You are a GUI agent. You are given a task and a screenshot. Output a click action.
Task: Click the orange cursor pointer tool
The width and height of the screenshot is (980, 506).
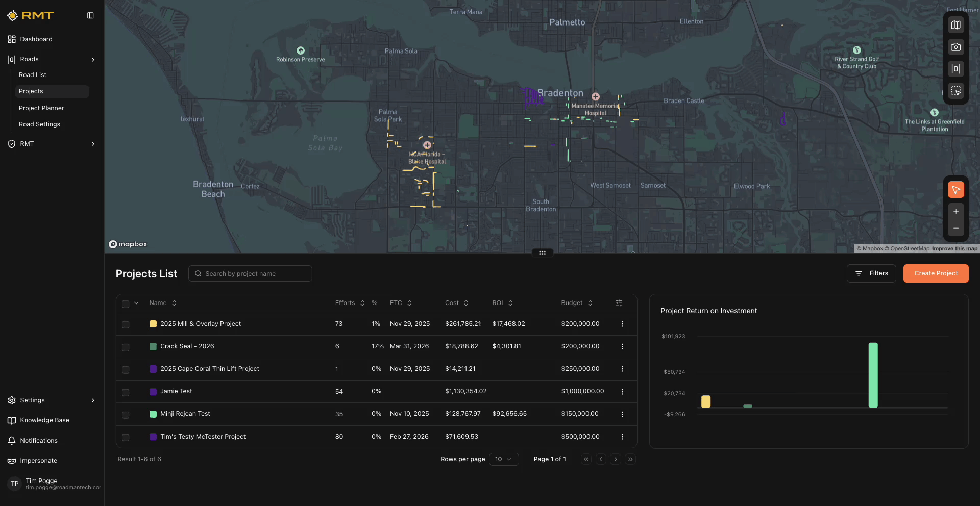[x=955, y=190]
